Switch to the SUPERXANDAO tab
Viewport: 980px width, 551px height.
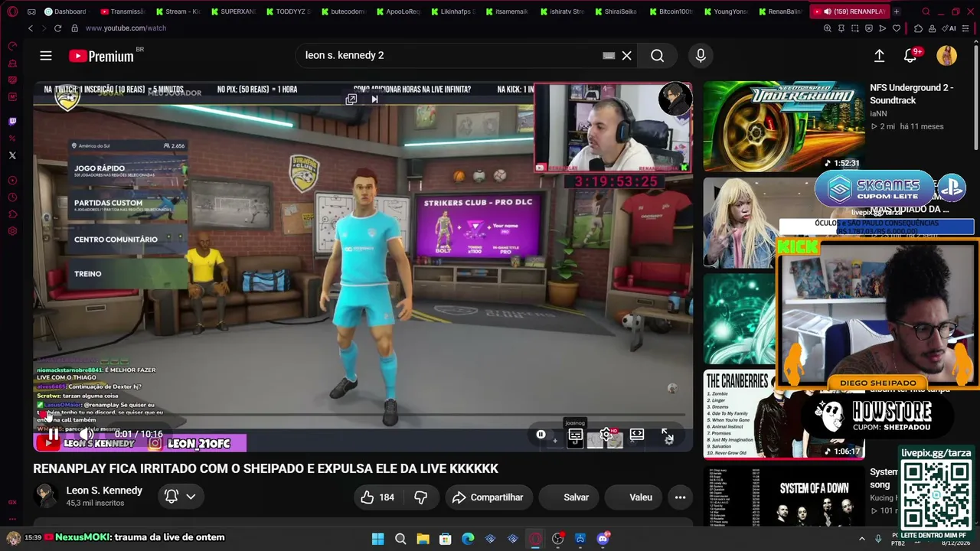233,11
